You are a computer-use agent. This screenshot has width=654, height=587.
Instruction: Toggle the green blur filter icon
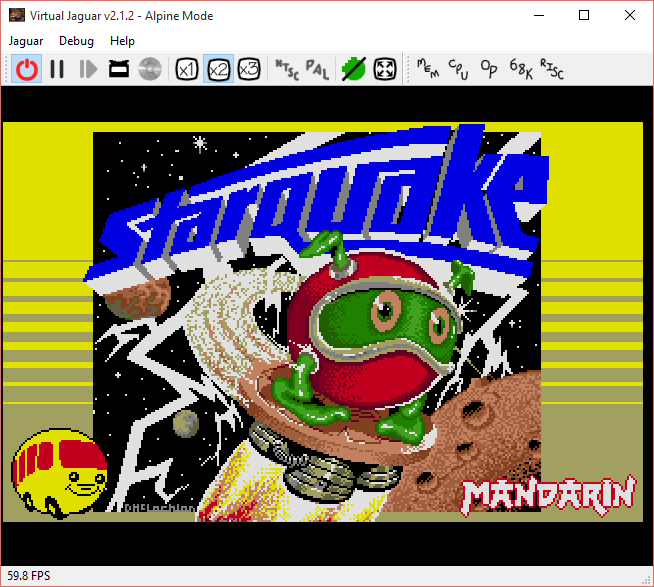pos(353,69)
